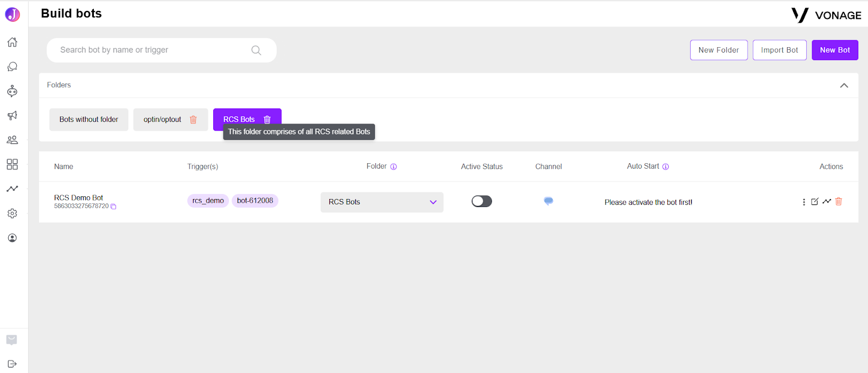The width and height of the screenshot is (868, 373).
Task: Click the New Folder button
Action: coord(719,50)
